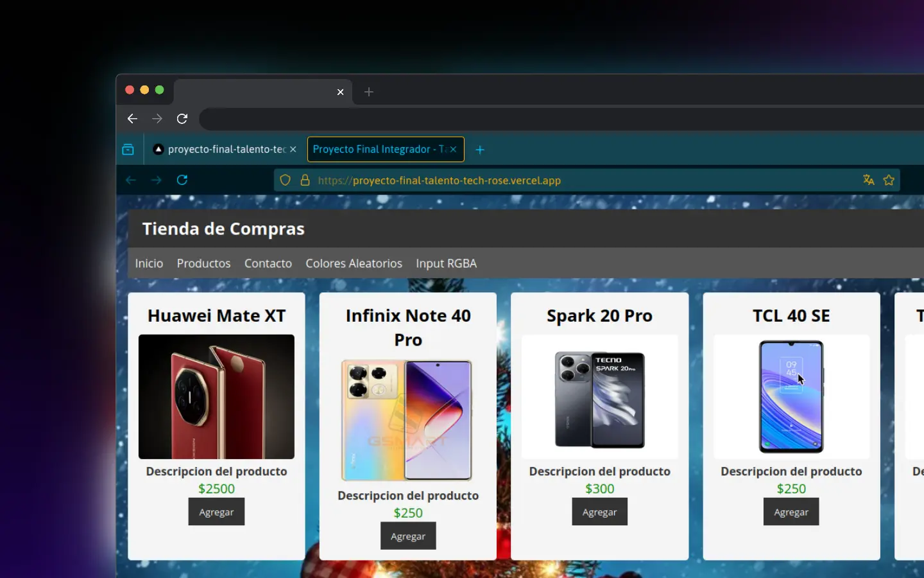Add TCL 40 SE with Agregar

[791, 512]
